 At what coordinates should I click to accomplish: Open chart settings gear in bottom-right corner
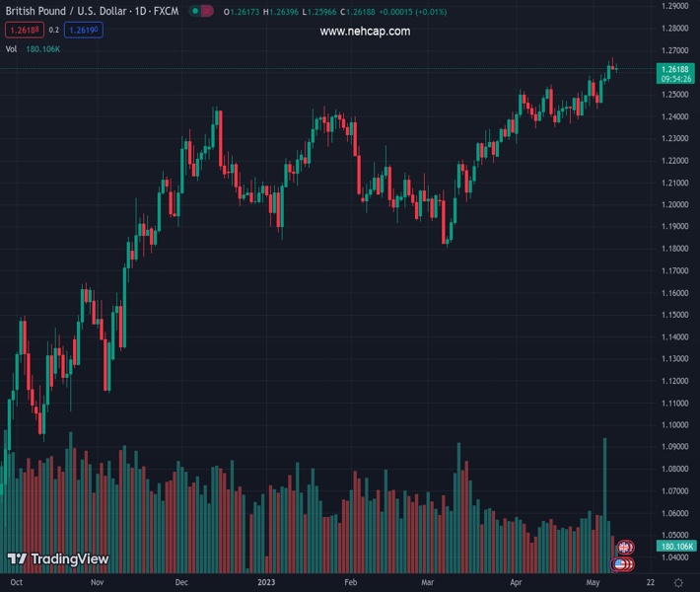676,583
